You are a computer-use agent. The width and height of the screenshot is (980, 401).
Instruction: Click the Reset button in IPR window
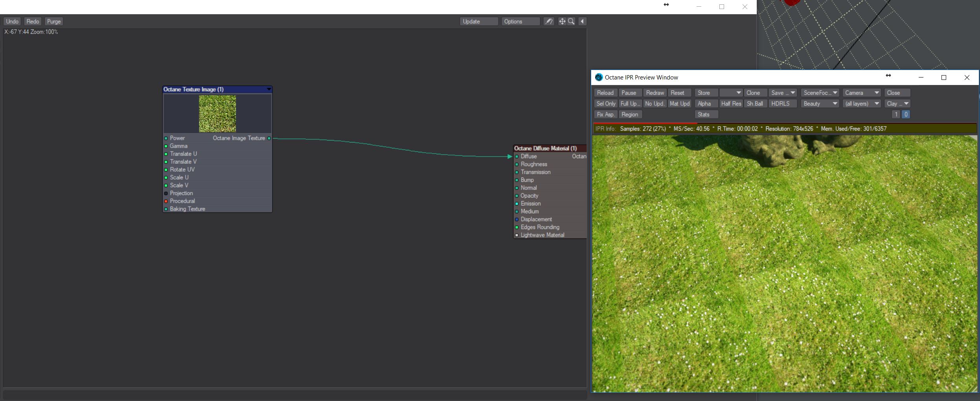[x=679, y=93]
